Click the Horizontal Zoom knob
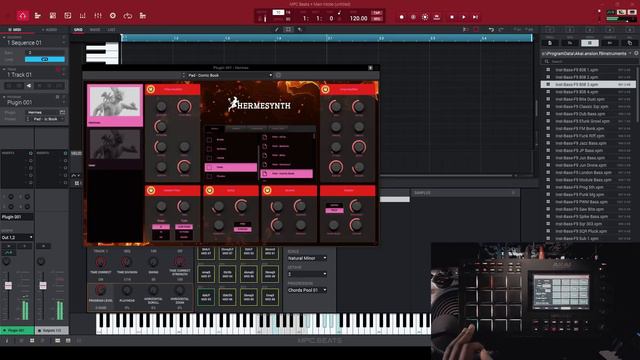Screen dimensions: 640x360 coord(180,290)
